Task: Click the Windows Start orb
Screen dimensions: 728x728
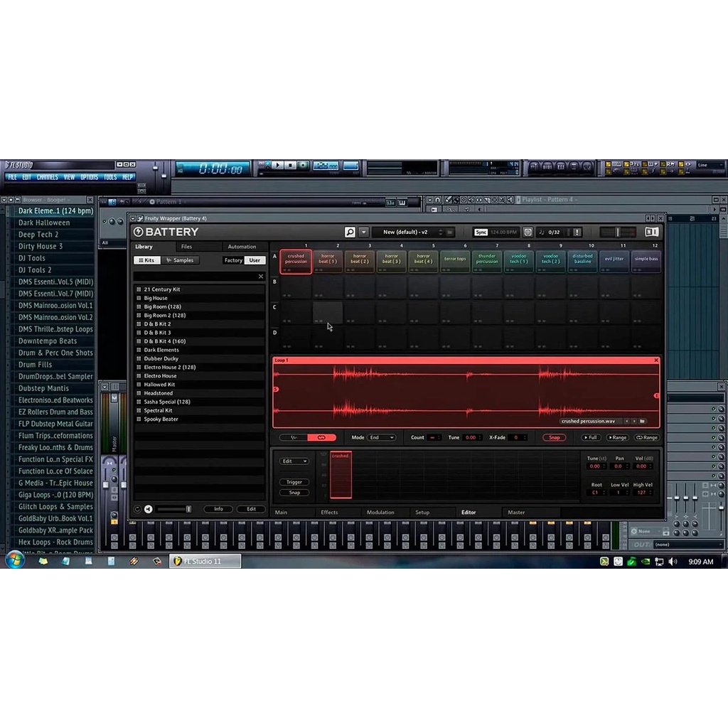Action: click(x=15, y=560)
